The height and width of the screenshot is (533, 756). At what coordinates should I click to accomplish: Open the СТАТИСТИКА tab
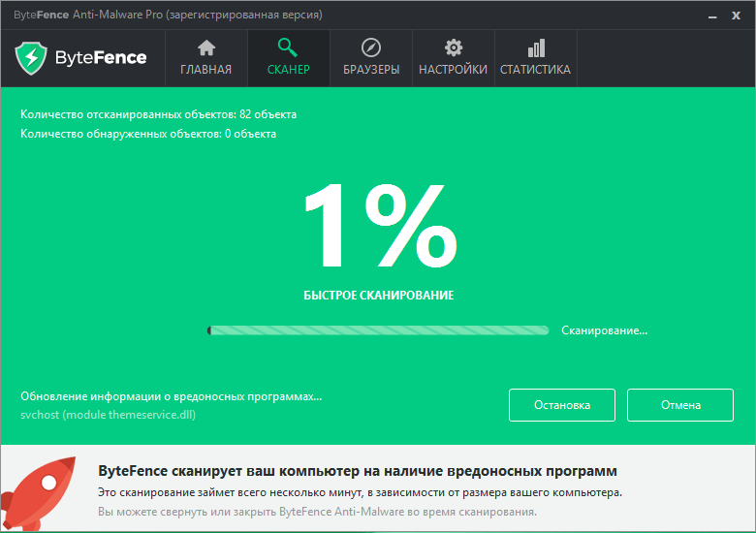pyautogui.click(x=536, y=58)
